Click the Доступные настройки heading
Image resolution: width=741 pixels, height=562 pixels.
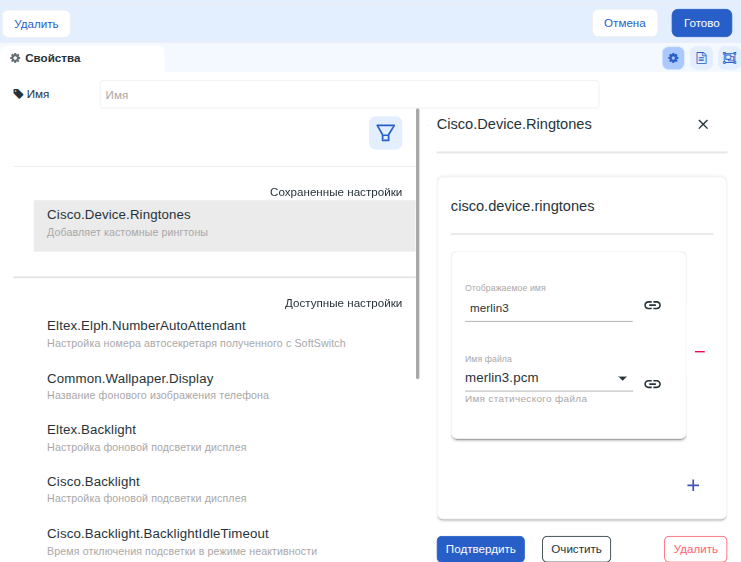pyautogui.click(x=343, y=303)
